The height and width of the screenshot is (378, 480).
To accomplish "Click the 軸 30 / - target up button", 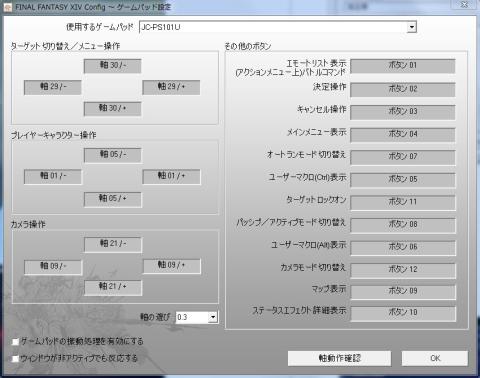I will tap(113, 66).
